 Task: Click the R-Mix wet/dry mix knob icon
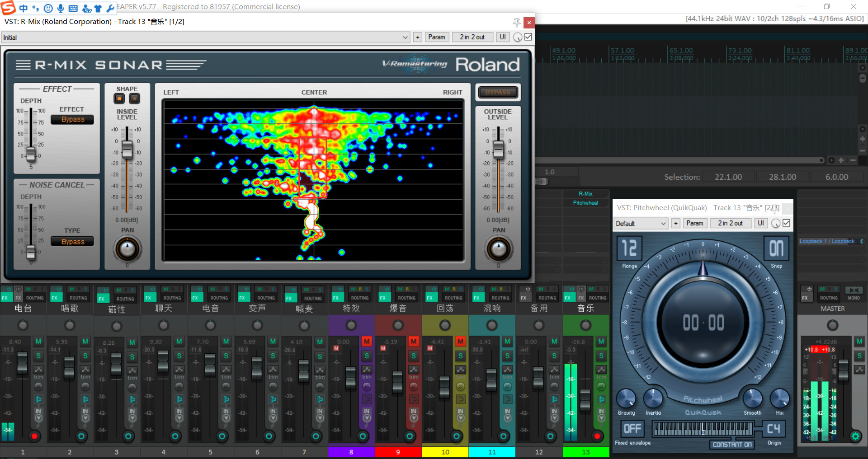pyautogui.click(x=518, y=37)
